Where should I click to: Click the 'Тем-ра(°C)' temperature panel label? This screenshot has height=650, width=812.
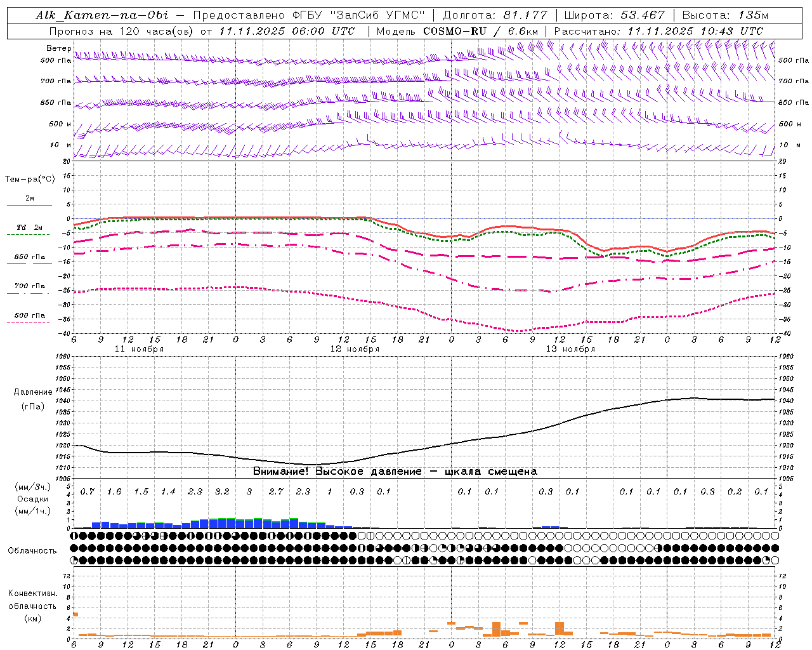point(30,180)
